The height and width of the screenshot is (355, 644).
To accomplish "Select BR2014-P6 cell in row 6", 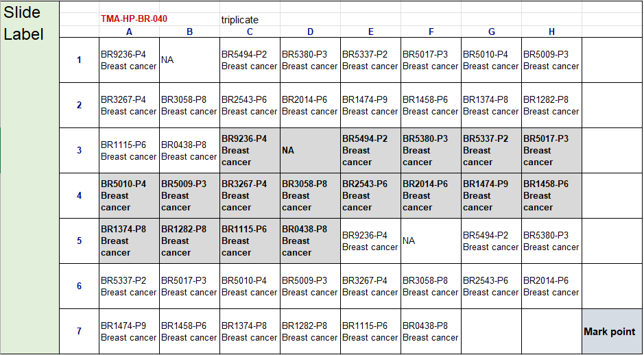I will pos(551,286).
